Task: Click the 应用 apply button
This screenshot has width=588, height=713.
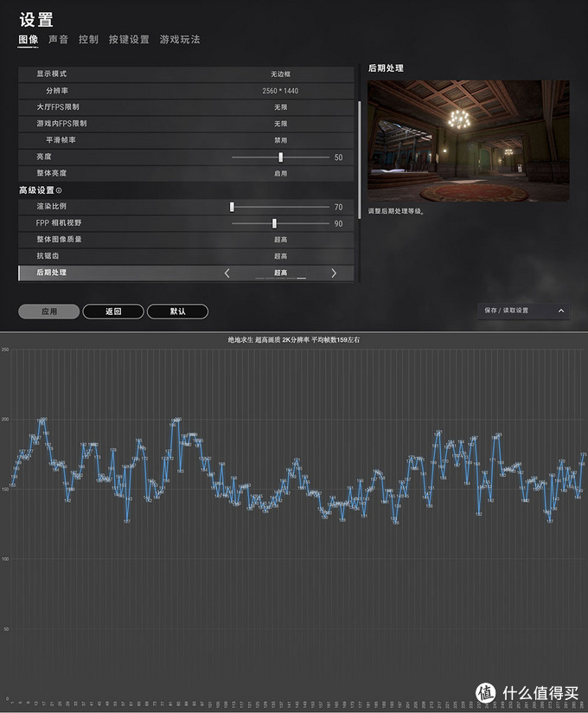Action: [49, 312]
